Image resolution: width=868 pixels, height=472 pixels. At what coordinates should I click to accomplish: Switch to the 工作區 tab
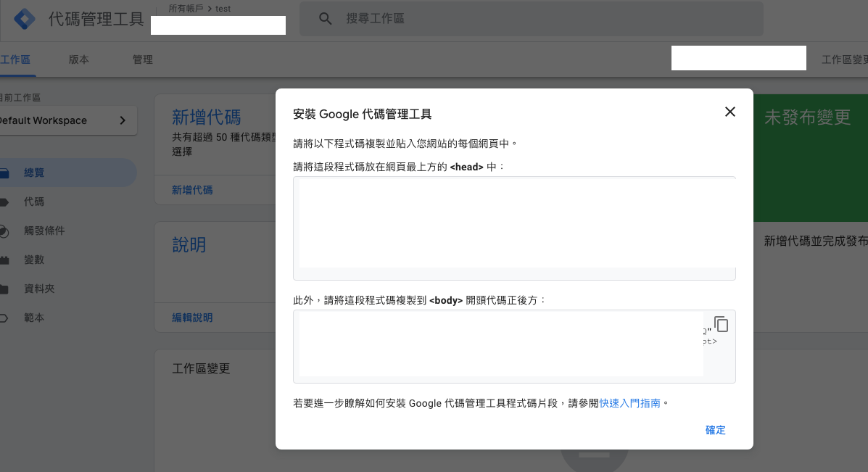point(15,59)
